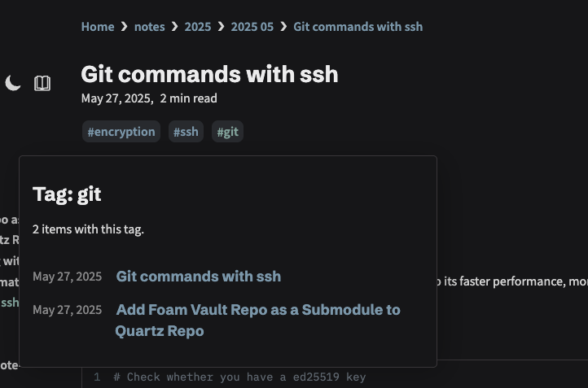This screenshot has height=388, width=588.
Task: Open the 2025 breadcrumb folder
Action: tap(198, 27)
